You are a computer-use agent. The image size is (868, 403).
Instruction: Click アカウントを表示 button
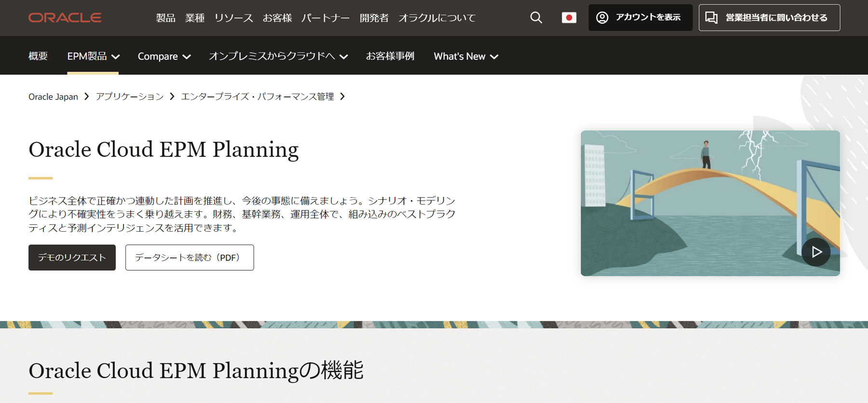(640, 18)
